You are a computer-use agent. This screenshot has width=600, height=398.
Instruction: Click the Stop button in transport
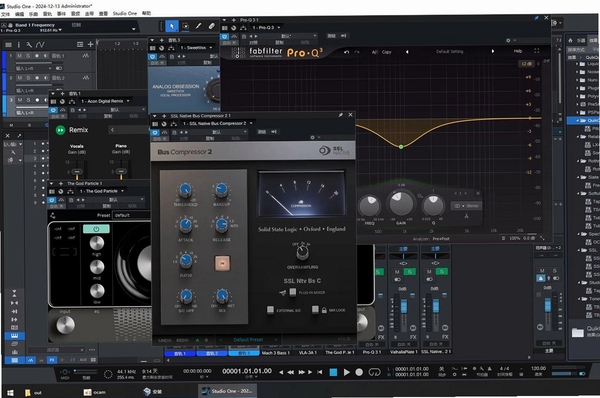click(333, 372)
